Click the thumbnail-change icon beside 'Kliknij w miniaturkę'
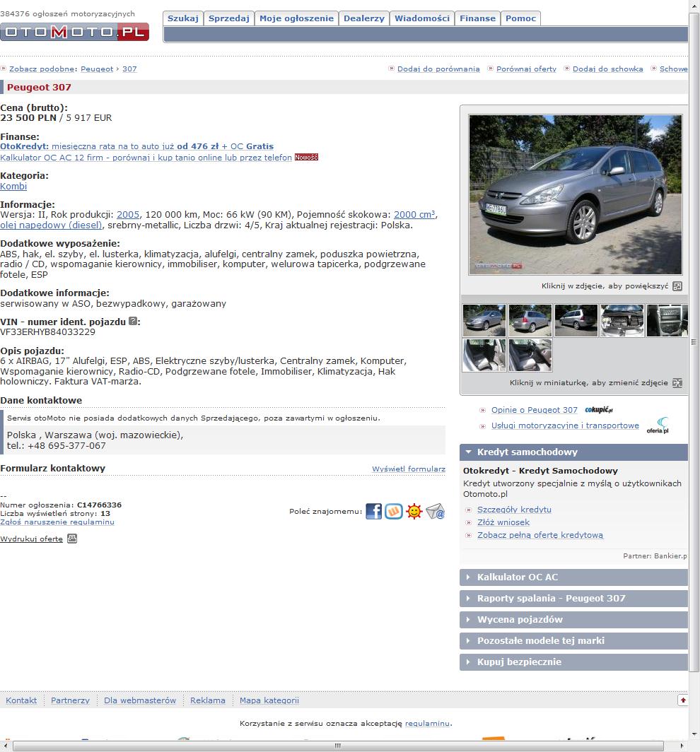The image size is (700, 752). (677, 383)
